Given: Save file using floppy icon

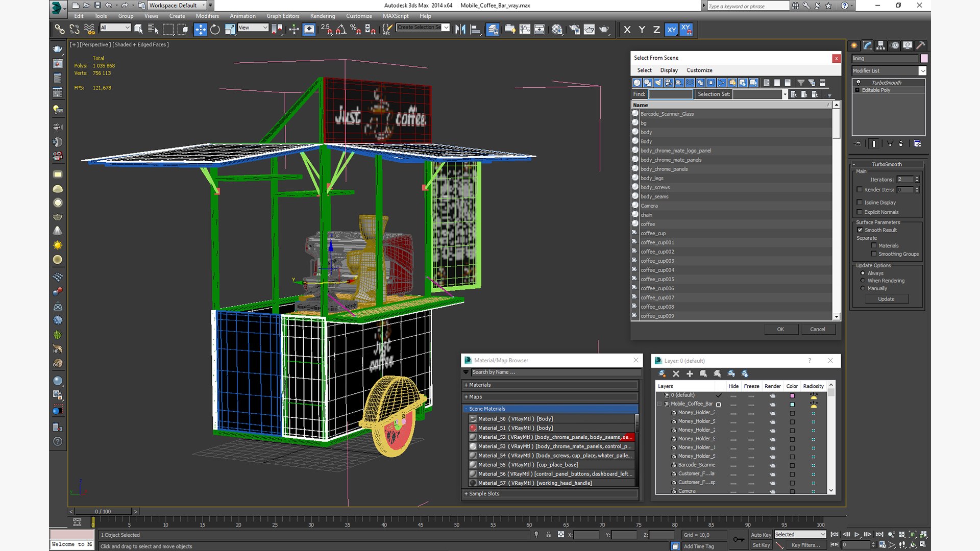Looking at the screenshot, I should [97, 6].
